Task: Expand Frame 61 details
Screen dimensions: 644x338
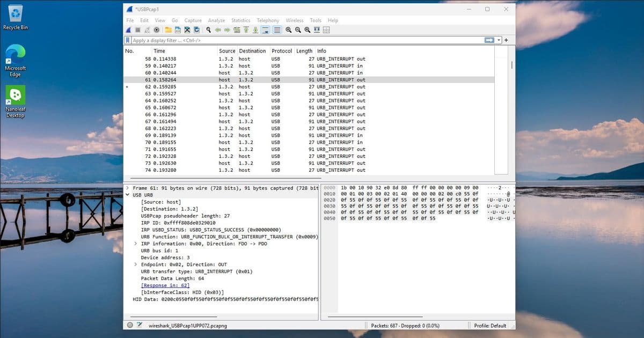Action: (x=128, y=188)
